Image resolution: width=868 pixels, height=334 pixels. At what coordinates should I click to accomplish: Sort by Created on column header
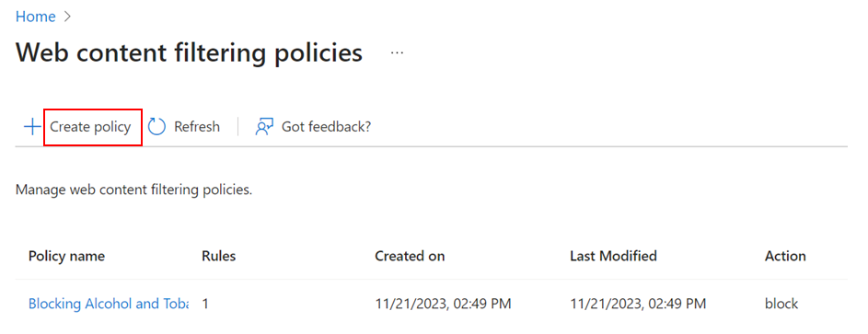coord(410,256)
